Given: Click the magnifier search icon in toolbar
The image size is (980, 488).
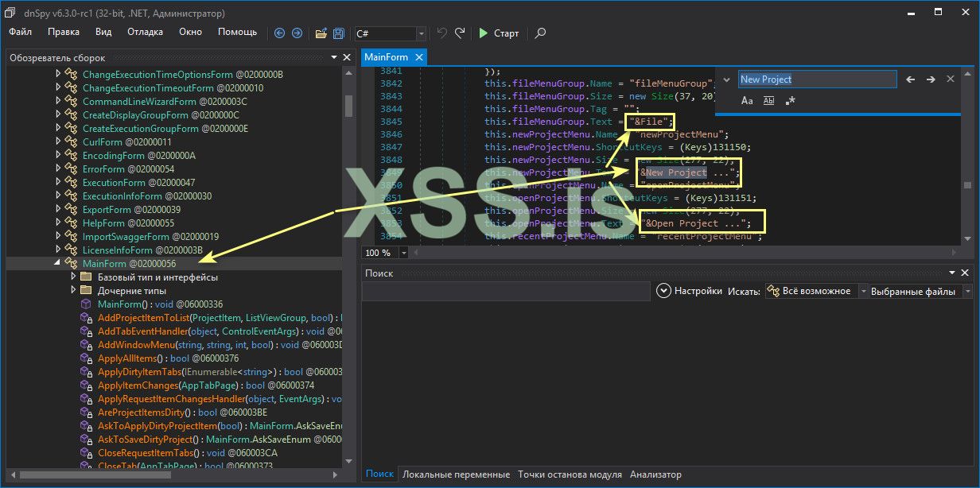Looking at the screenshot, I should (540, 33).
